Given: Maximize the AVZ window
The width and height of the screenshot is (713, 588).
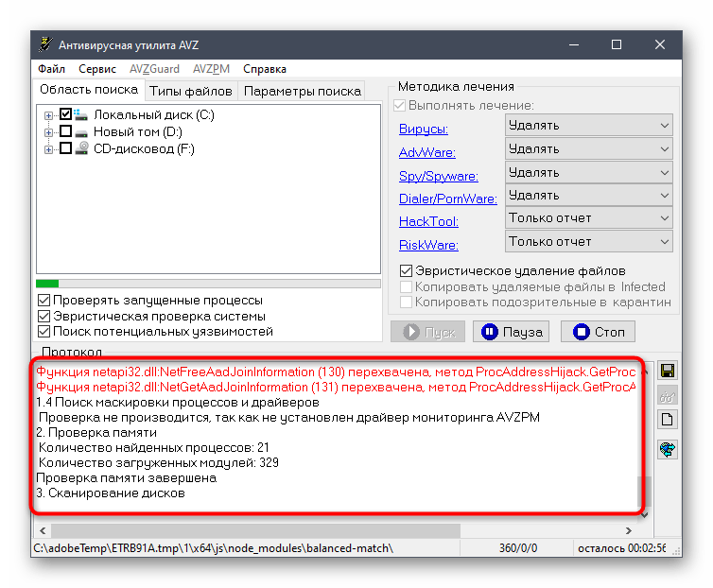Looking at the screenshot, I should click(617, 44).
